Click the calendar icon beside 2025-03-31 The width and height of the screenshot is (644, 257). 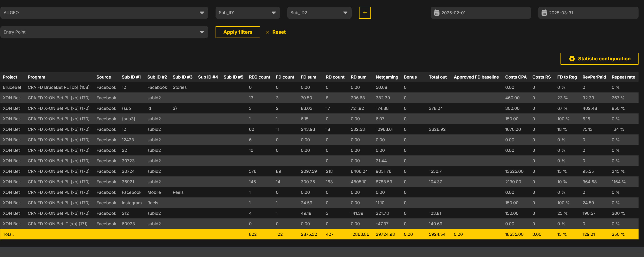[544, 13]
